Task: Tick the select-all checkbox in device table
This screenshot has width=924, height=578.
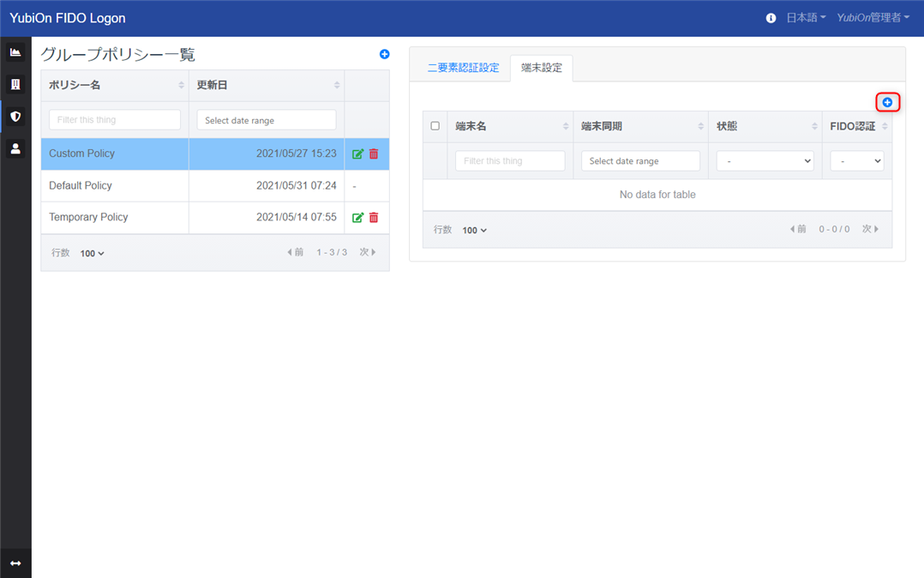Action: click(435, 125)
